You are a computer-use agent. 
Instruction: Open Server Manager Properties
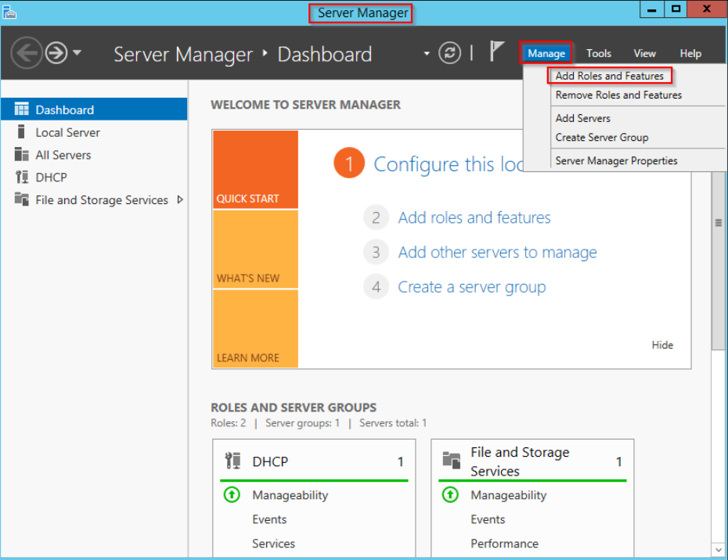coord(616,160)
